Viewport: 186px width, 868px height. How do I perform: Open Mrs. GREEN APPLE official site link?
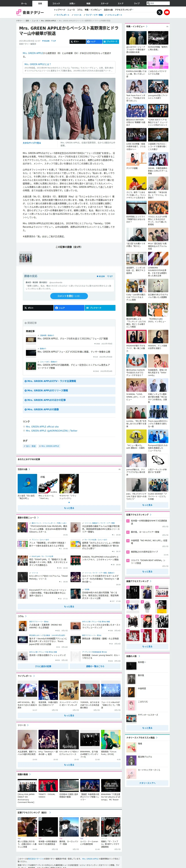(x=42, y=427)
